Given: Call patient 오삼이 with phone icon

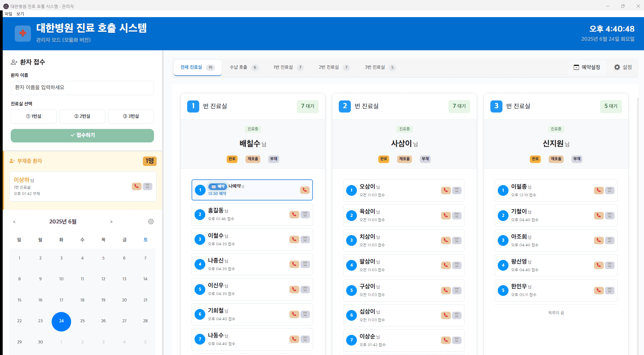Looking at the screenshot, I should coord(445,190).
